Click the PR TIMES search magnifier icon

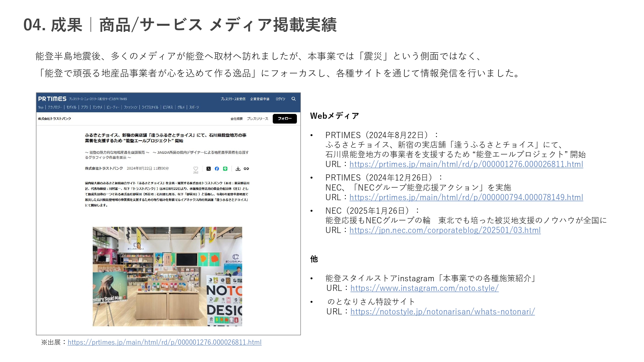pos(293,99)
